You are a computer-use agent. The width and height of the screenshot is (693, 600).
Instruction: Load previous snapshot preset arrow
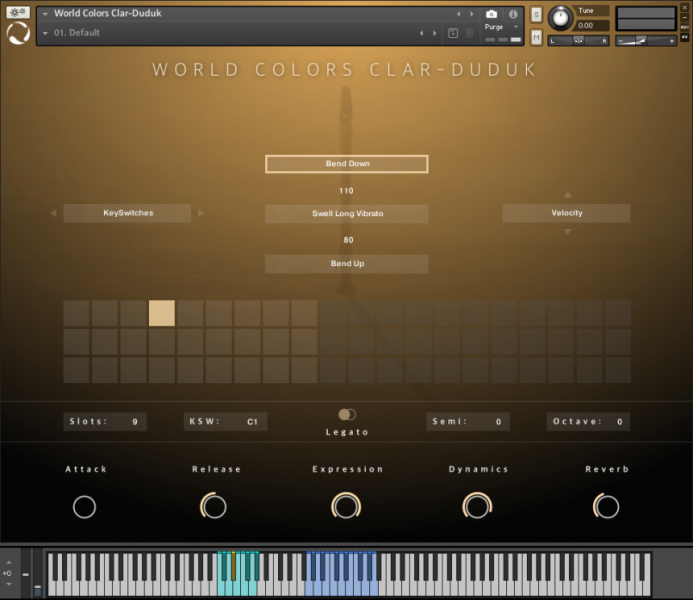421,33
